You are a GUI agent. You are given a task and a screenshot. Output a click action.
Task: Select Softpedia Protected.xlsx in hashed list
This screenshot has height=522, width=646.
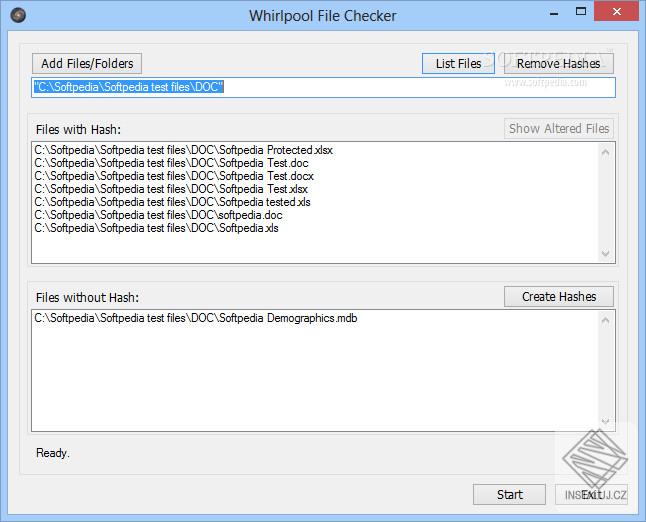point(183,150)
